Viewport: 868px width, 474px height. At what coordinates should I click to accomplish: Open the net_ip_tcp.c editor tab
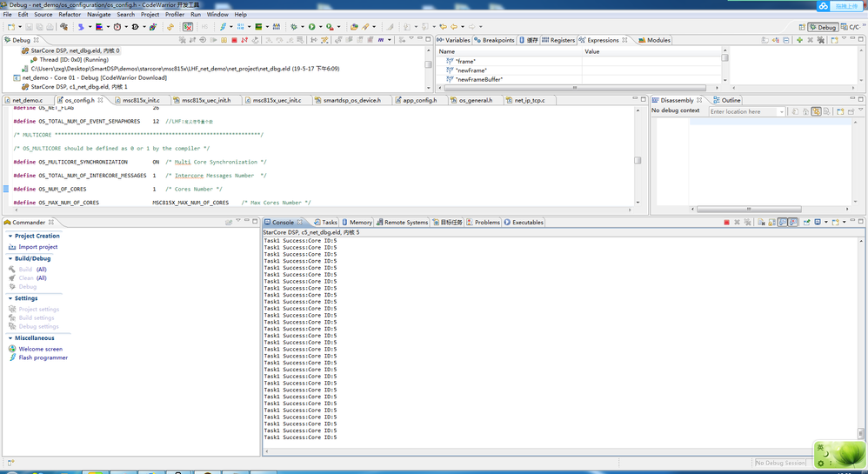(529, 100)
